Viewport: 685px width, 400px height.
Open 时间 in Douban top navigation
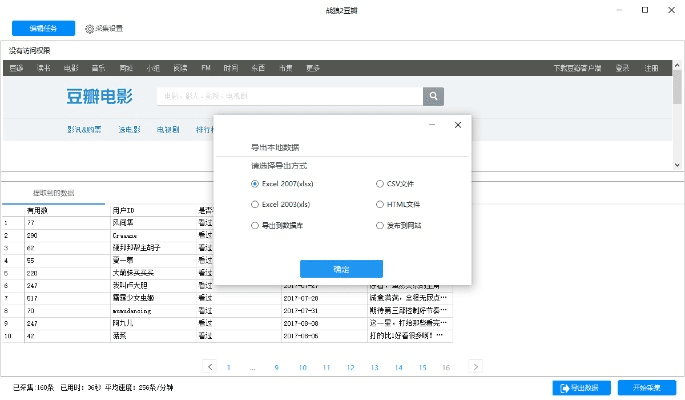[x=231, y=68]
